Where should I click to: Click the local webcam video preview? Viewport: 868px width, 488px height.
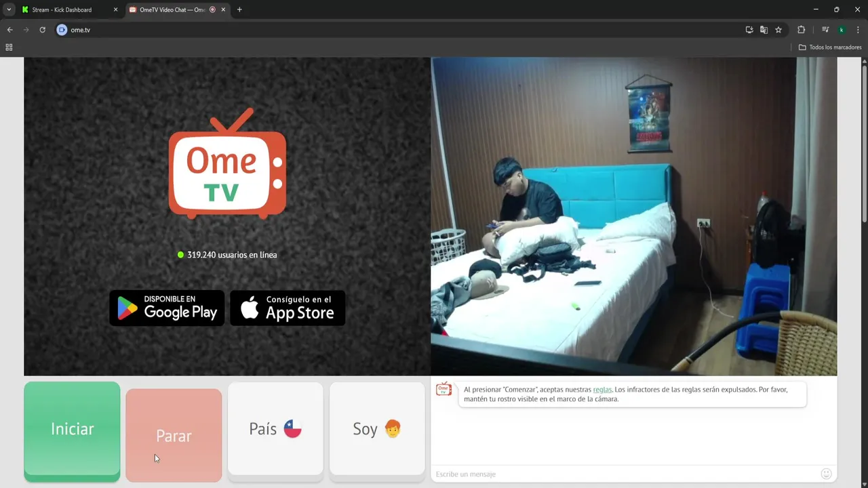tap(634, 216)
